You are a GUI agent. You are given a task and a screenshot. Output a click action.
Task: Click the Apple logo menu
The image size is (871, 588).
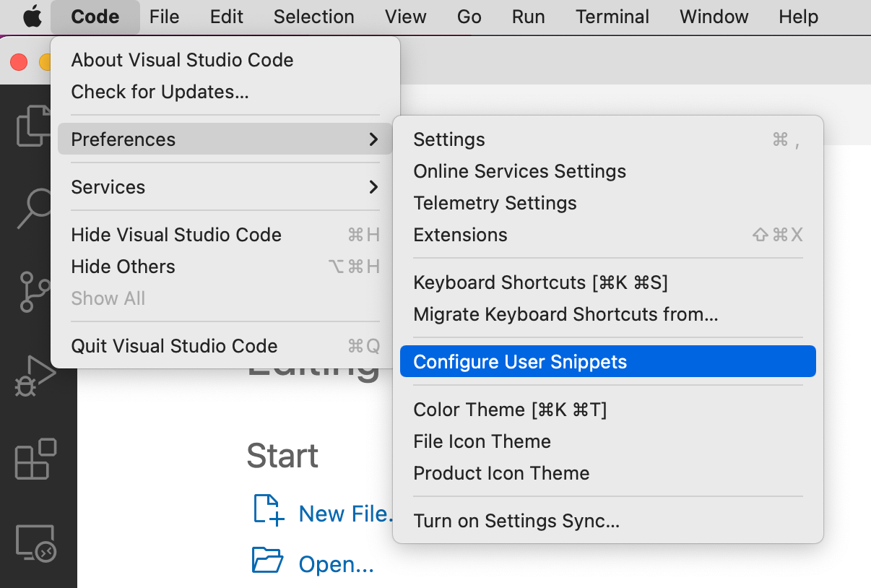32,17
